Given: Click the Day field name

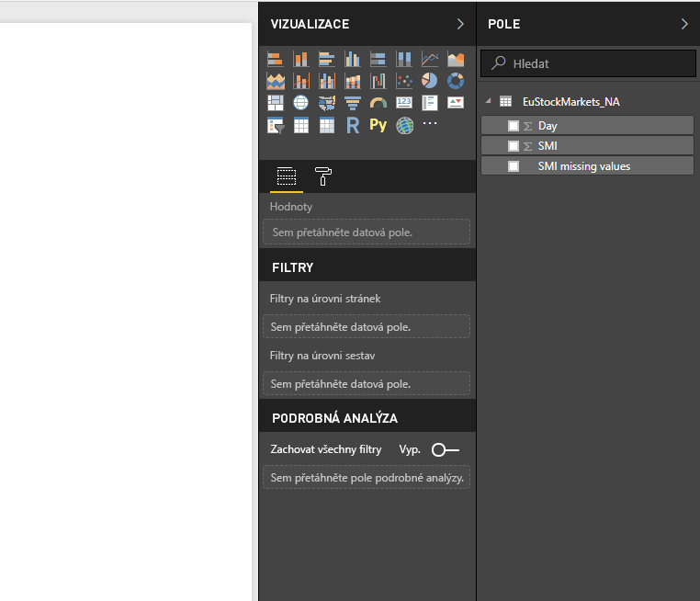Looking at the screenshot, I should click(548, 126).
